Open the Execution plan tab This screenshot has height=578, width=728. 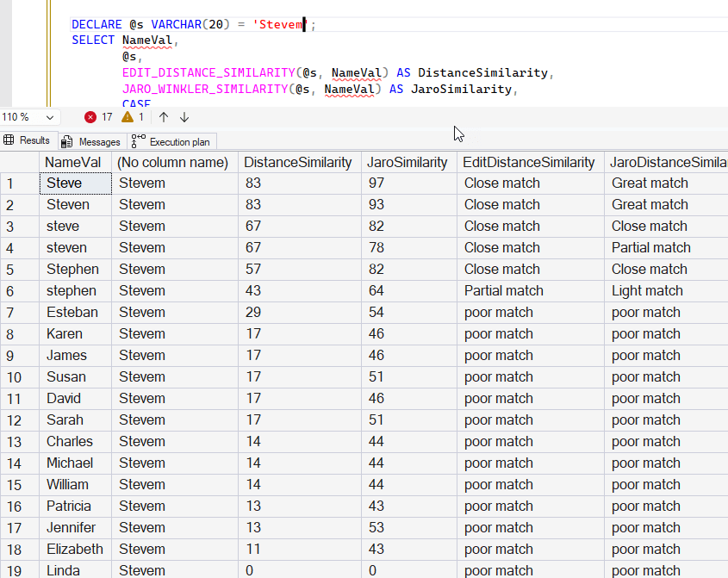(x=179, y=141)
